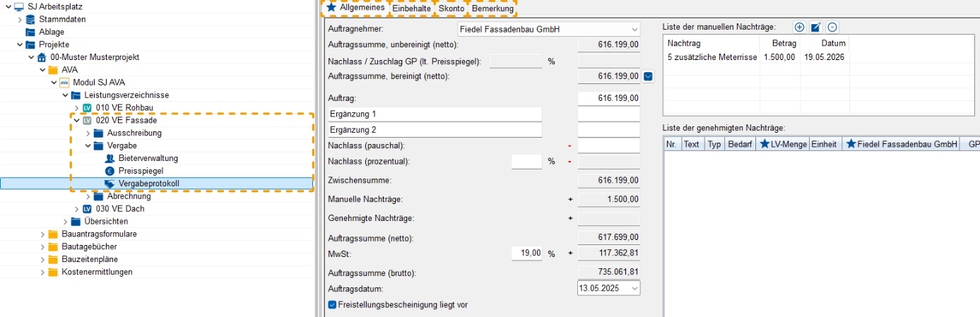Toggle Freistellungsbescheinigung liegt vor checkbox
The image size is (980, 317).
pyautogui.click(x=333, y=305)
